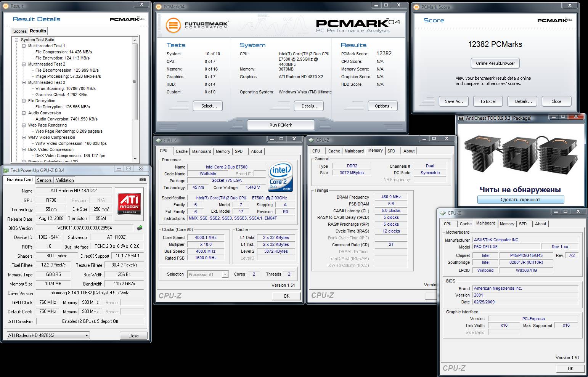Click the Result Details vertical scrollbar
Viewport: 588px width, 377px height.
[x=135, y=99]
